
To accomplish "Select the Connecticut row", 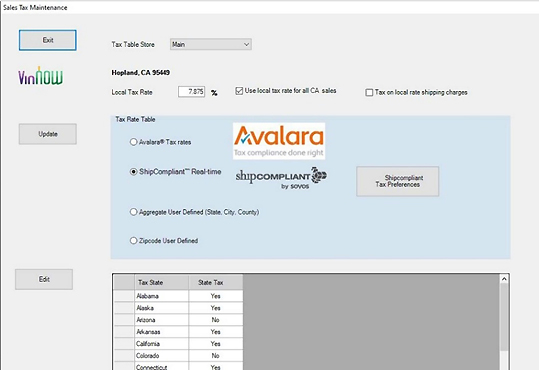I will pyautogui.click(x=178, y=366).
